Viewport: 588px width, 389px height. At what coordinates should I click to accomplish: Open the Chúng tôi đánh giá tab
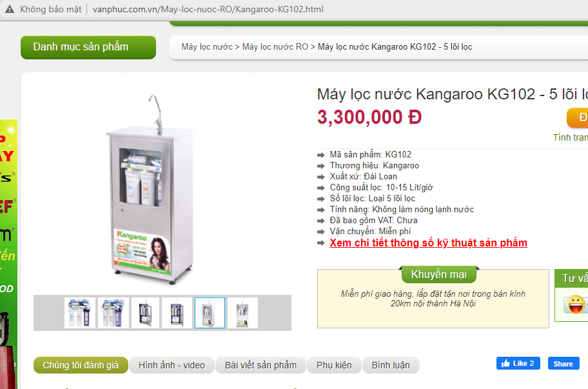point(81,365)
